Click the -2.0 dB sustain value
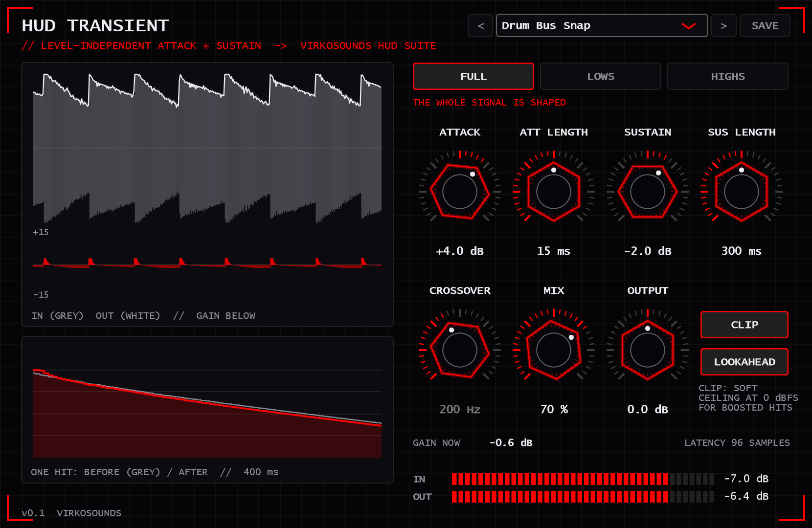This screenshot has width=812, height=528. point(648,251)
